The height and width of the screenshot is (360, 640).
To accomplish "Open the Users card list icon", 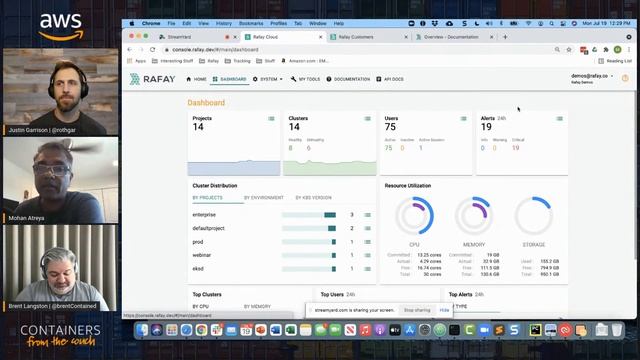I will click(x=464, y=118).
